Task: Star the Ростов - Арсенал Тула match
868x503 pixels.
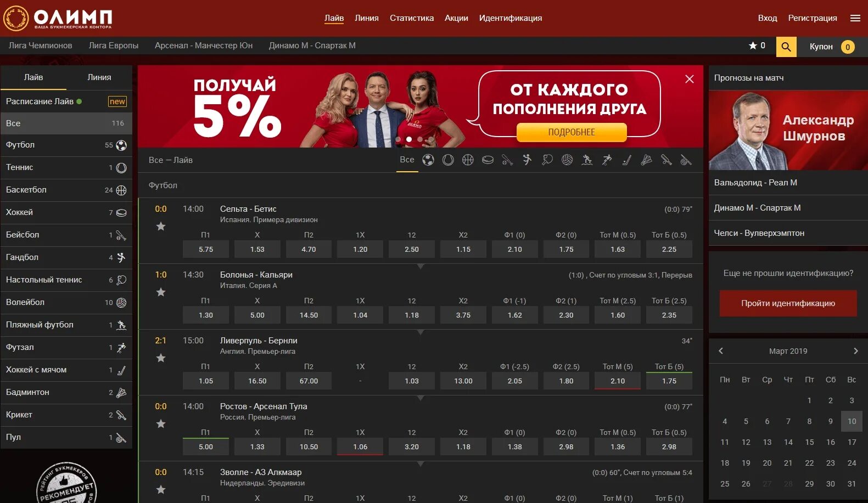Action: click(x=161, y=423)
